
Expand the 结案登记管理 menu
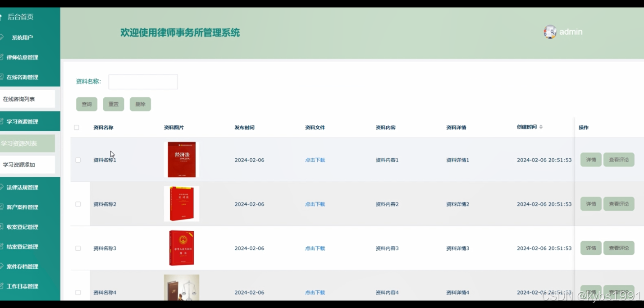tap(30, 247)
